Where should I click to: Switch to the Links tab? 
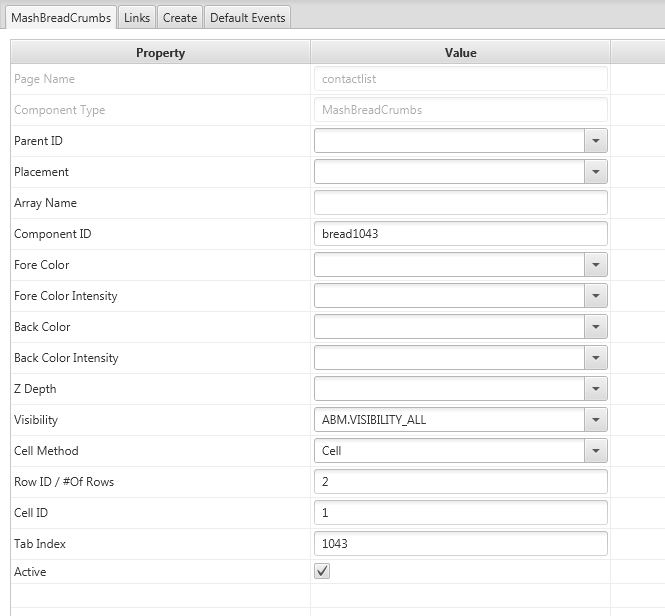click(x=137, y=17)
